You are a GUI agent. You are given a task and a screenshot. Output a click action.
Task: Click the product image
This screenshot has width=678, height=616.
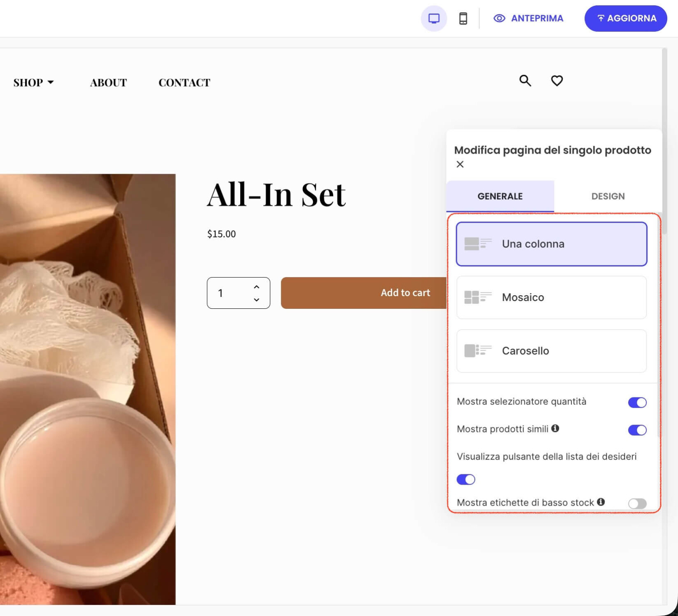point(88,390)
